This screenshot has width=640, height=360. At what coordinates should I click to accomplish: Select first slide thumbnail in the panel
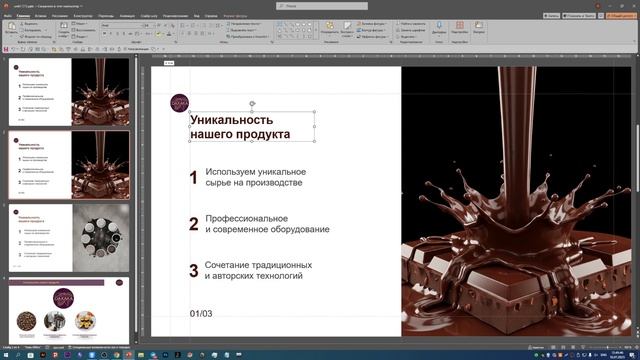pyautogui.click(x=69, y=91)
